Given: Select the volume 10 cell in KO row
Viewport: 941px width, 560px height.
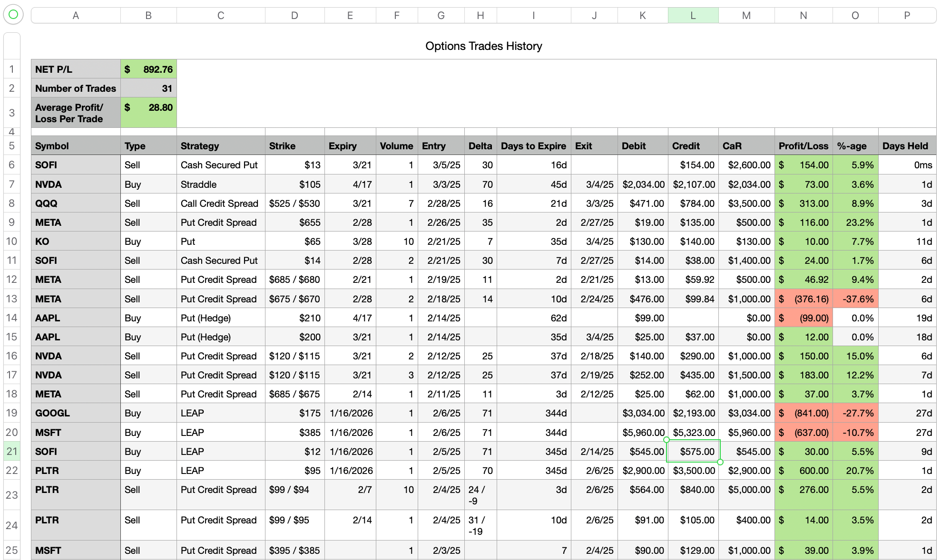Looking at the screenshot, I should (x=397, y=241).
